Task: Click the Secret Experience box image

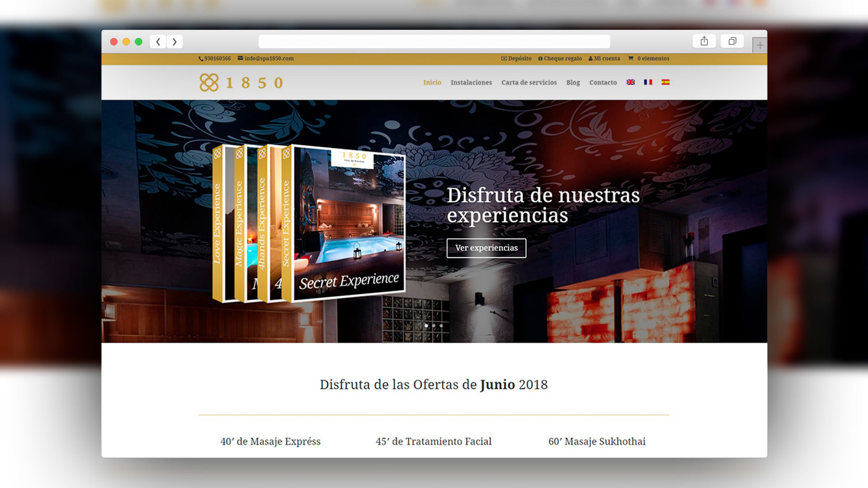Action: click(348, 224)
